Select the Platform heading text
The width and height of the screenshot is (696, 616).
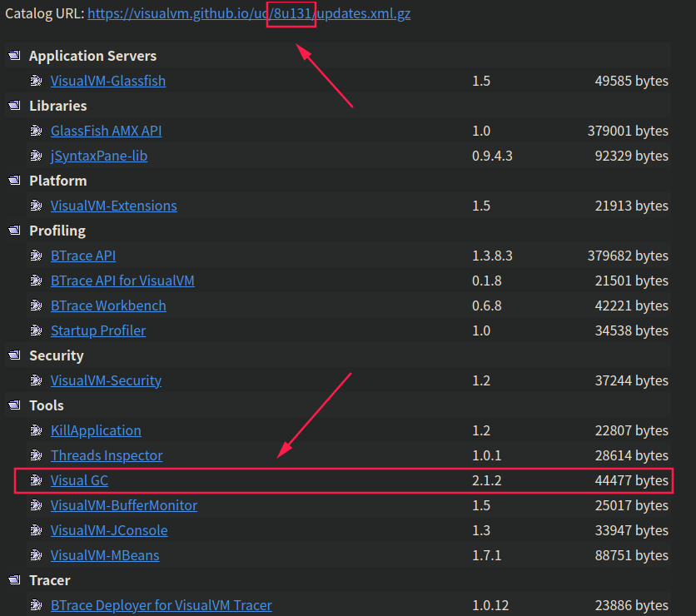click(58, 181)
